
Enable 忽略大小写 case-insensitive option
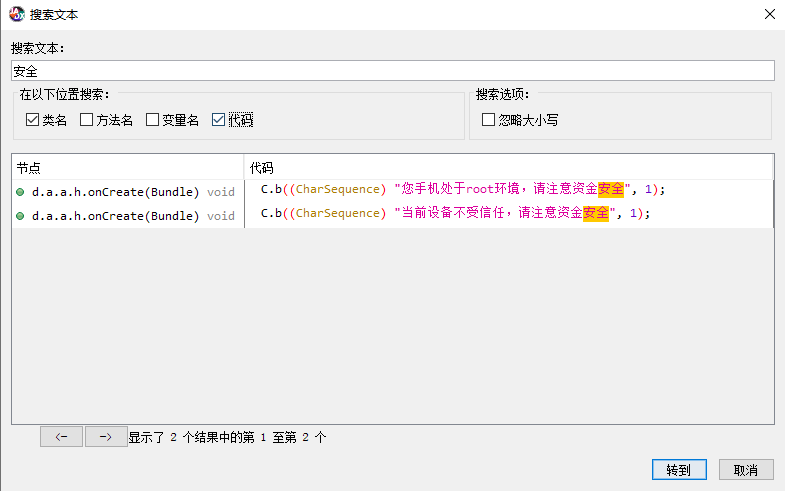(x=488, y=120)
